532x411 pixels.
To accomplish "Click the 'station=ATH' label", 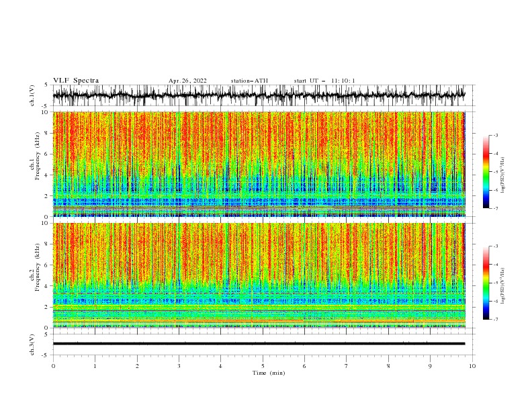I will point(249,81).
